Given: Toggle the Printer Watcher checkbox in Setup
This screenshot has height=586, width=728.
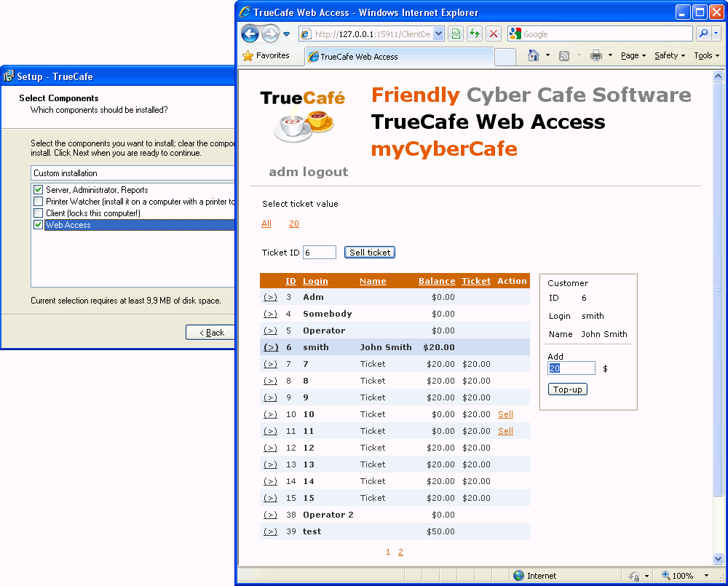Looking at the screenshot, I should (39, 202).
